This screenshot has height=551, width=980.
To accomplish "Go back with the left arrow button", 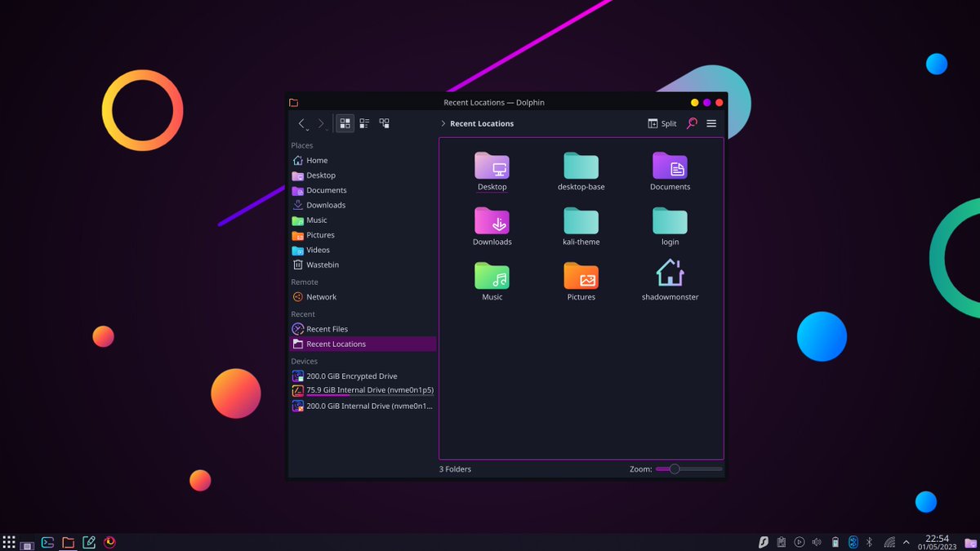I will (x=301, y=123).
